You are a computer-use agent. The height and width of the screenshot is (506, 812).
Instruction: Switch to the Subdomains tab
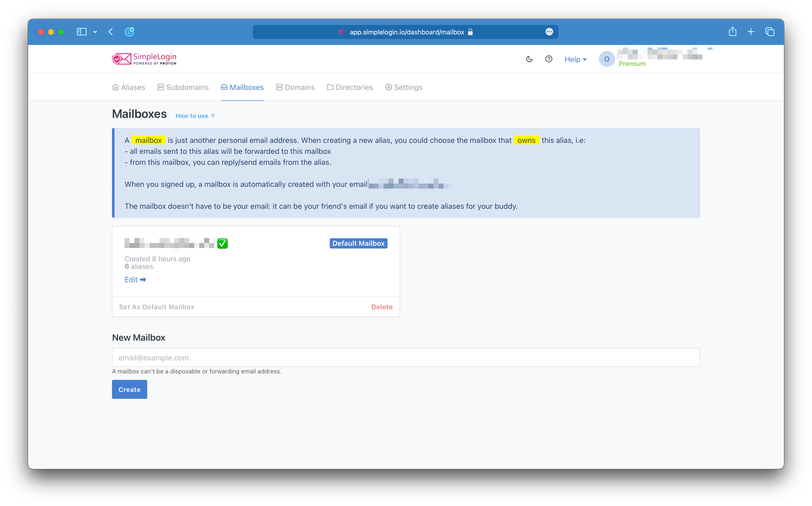pyautogui.click(x=183, y=87)
